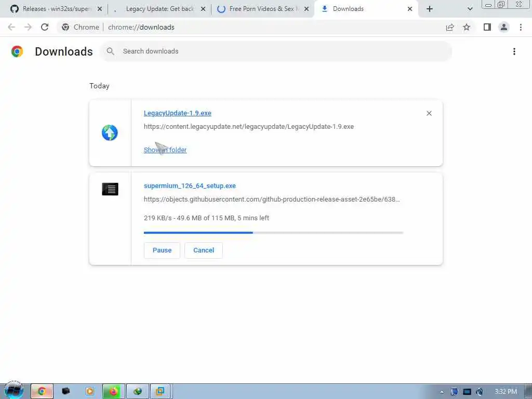Image resolution: width=532 pixels, height=399 pixels.
Task: Close the Downloads tab
Action: 410,9
